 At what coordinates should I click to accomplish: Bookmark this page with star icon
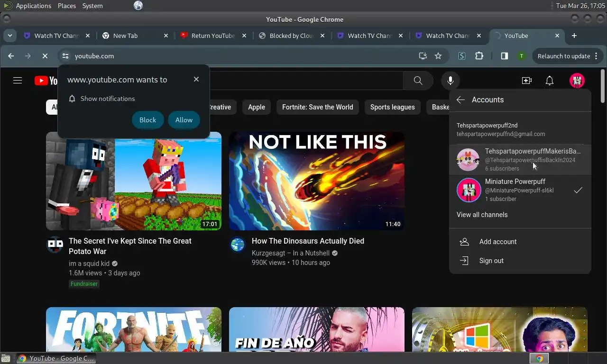pyautogui.click(x=438, y=56)
